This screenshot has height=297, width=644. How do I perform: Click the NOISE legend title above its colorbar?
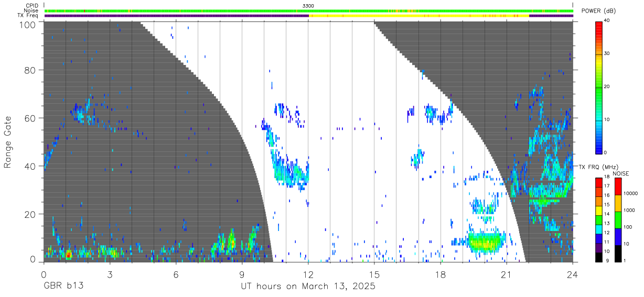pyautogui.click(x=620, y=173)
